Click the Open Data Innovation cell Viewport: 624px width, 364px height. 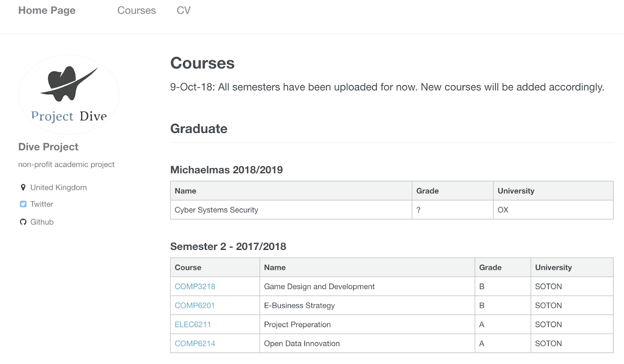pyautogui.click(x=367, y=344)
